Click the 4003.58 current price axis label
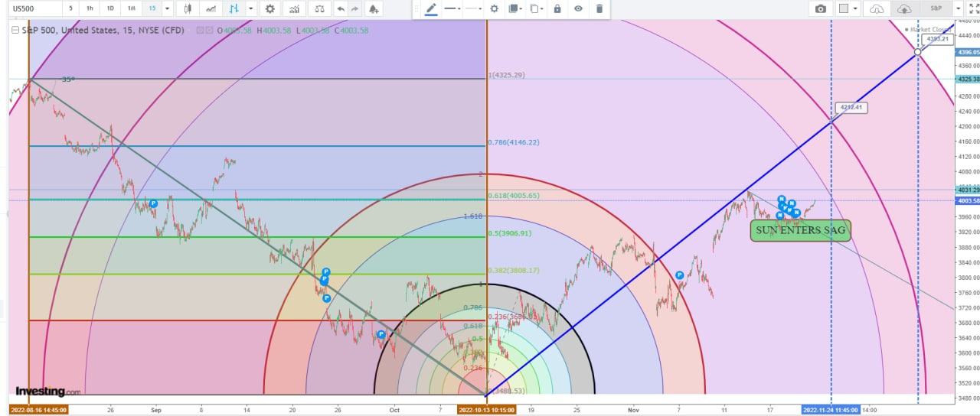The width and height of the screenshot is (980, 416). click(x=968, y=201)
